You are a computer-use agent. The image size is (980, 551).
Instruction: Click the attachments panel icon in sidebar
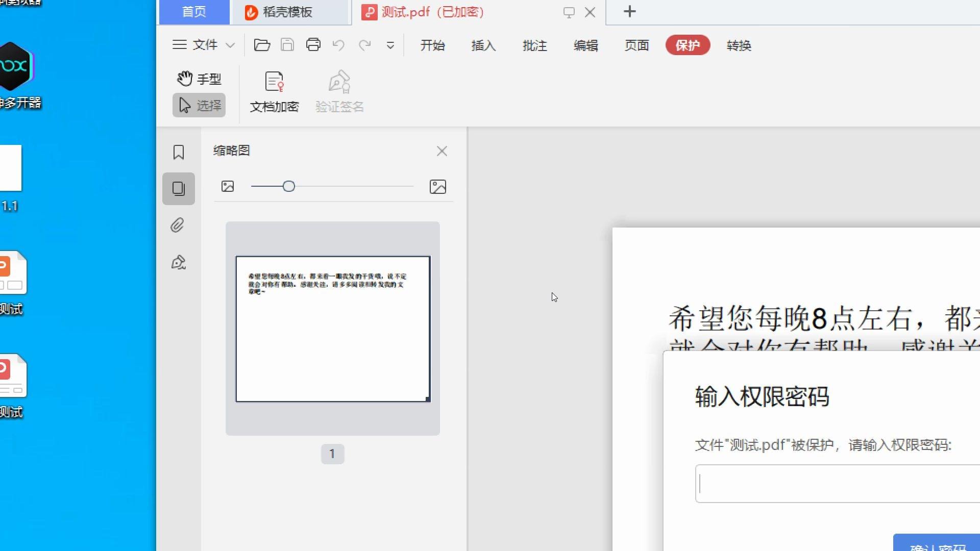click(178, 225)
